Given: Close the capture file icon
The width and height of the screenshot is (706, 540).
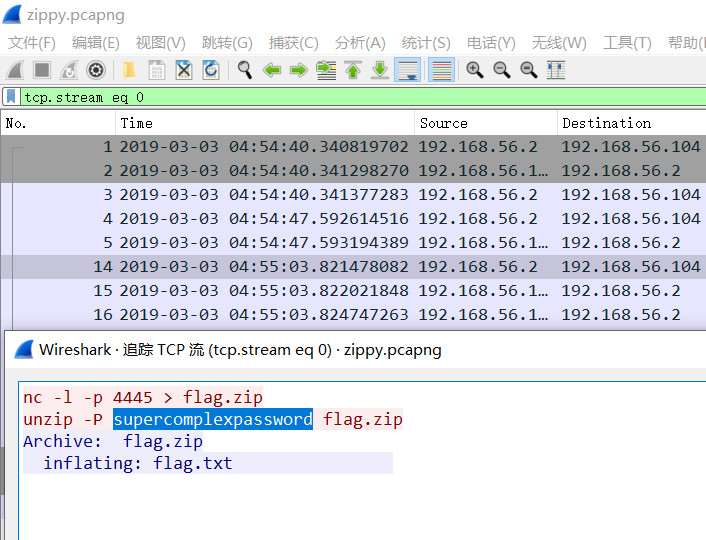Looking at the screenshot, I should click(184, 70).
